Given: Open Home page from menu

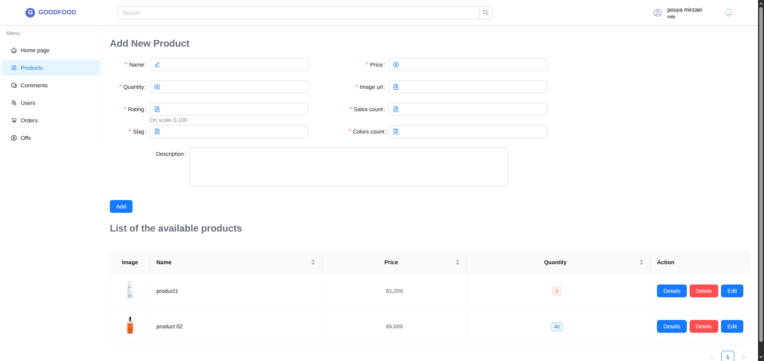Looking at the screenshot, I should click(51, 50).
